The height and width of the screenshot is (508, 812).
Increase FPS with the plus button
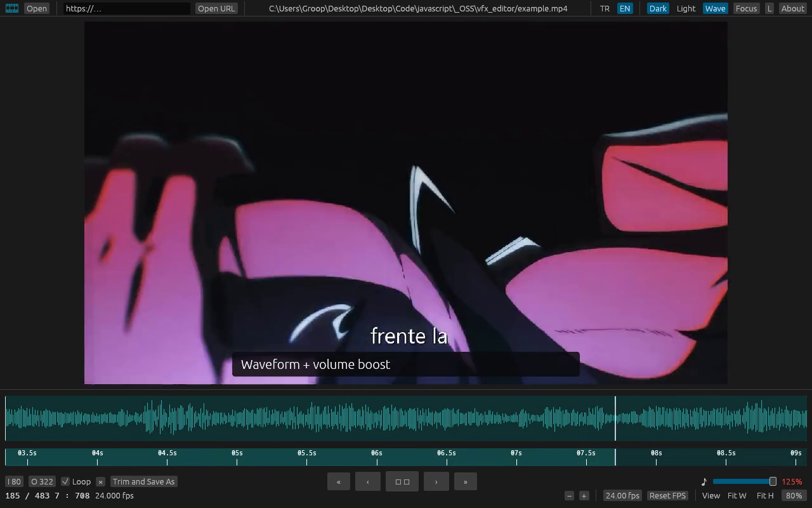pyautogui.click(x=584, y=495)
